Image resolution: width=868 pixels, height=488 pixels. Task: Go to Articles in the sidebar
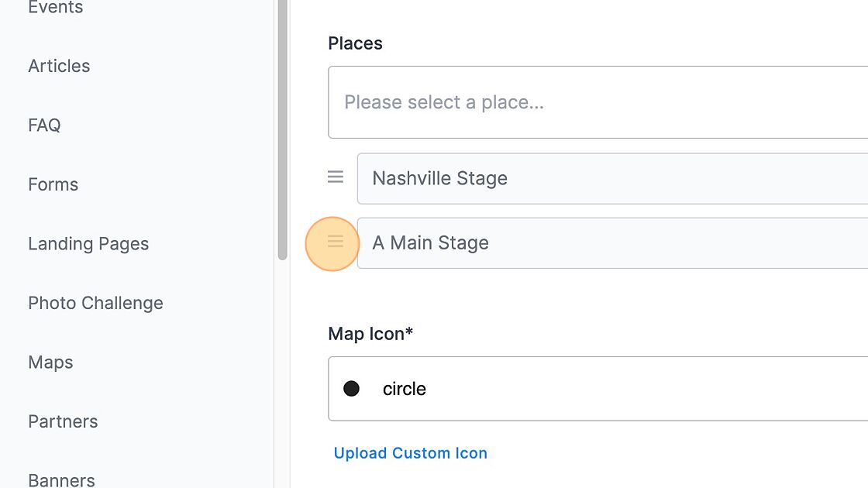(59, 66)
